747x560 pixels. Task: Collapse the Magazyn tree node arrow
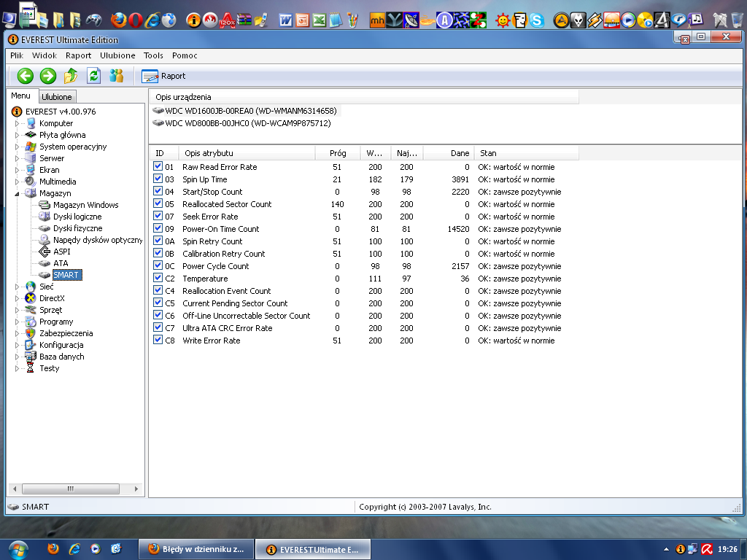(x=18, y=193)
